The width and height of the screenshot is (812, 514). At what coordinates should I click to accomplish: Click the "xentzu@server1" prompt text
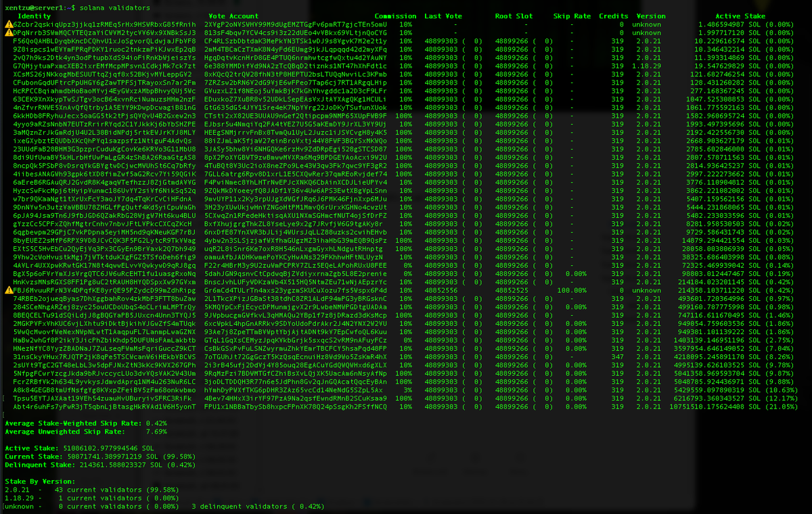point(35,7)
